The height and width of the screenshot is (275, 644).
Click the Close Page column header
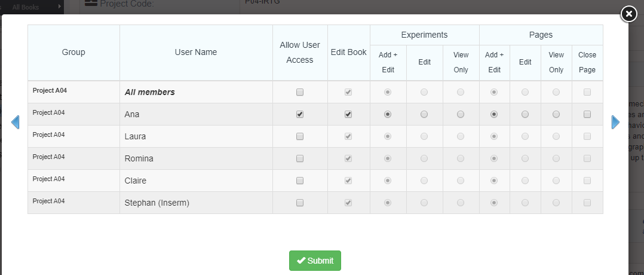pyautogui.click(x=587, y=63)
